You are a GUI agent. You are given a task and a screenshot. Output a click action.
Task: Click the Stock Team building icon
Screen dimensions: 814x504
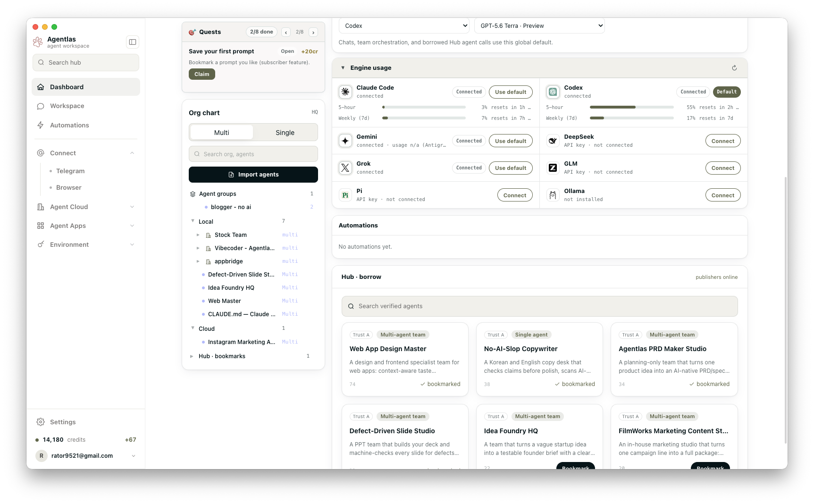(208, 235)
